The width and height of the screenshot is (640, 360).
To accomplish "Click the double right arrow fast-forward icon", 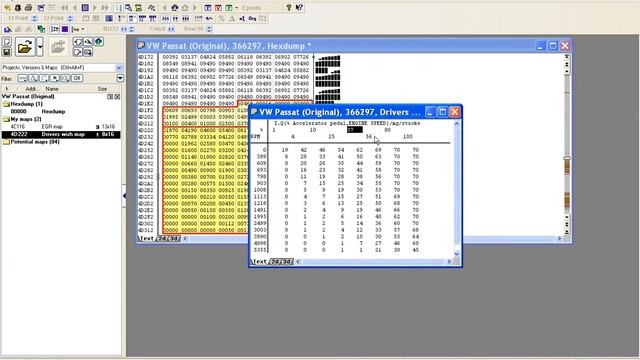I will (x=105, y=8).
